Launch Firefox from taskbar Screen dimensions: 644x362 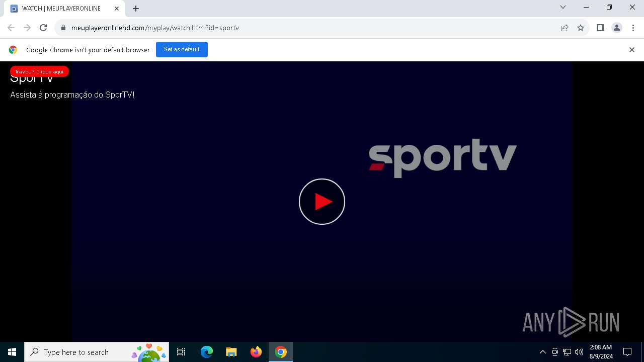pos(256,352)
